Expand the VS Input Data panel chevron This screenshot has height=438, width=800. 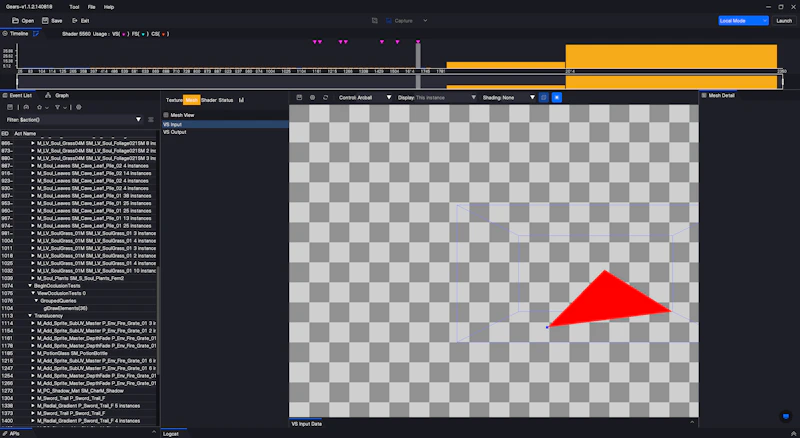[692, 422]
